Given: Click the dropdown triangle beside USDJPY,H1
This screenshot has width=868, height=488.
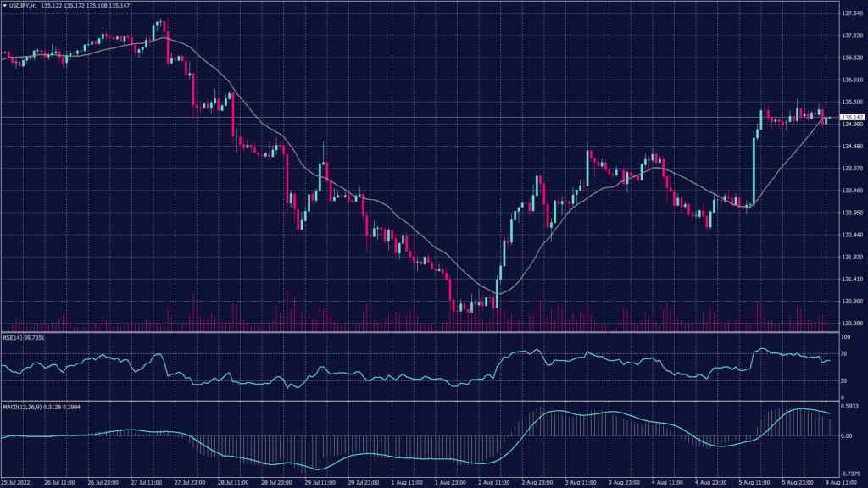Looking at the screenshot, I should [x=4, y=7].
